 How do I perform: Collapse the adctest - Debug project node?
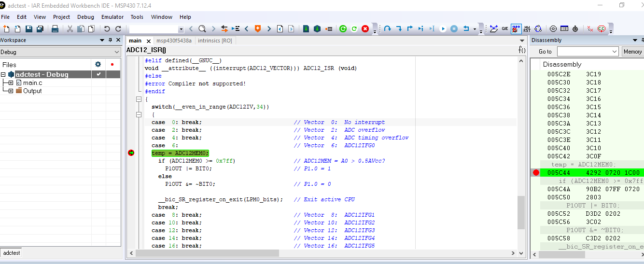click(3, 74)
